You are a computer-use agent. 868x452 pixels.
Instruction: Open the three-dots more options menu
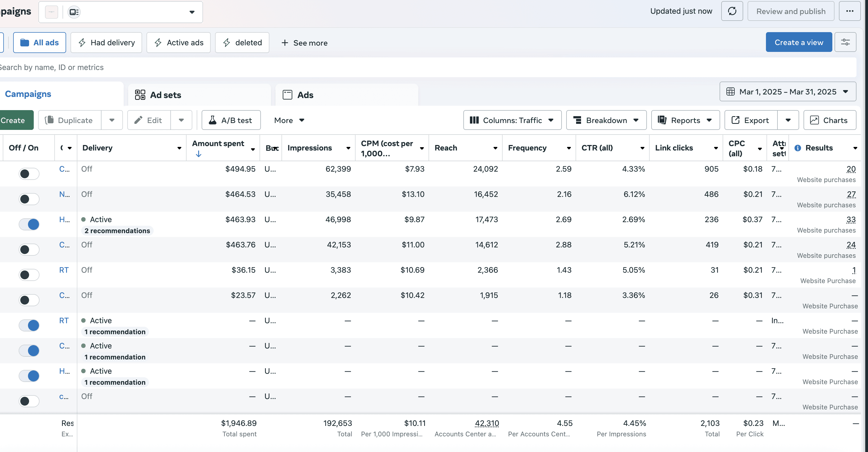coord(849,11)
